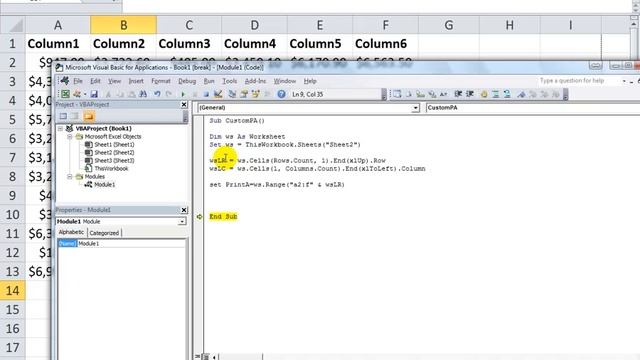This screenshot has height=360, width=640.
Task: Open the Edit menu
Action: (x=95, y=81)
